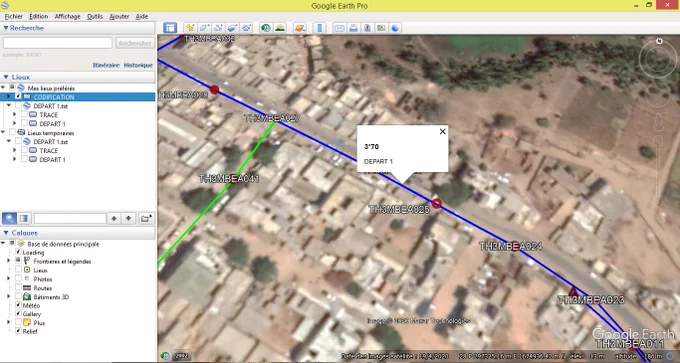Uncheck the CODIFICATION folder checkbox

coord(18,97)
